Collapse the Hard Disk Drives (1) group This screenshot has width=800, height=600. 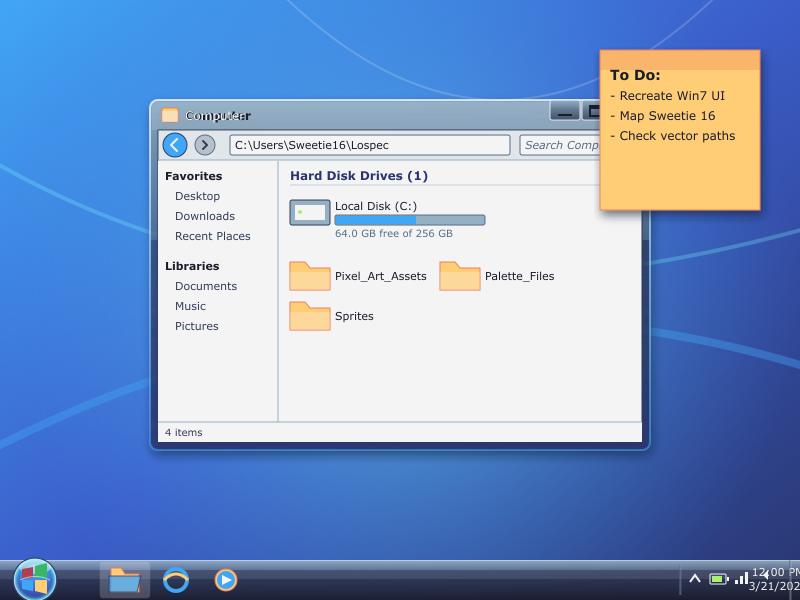359,176
